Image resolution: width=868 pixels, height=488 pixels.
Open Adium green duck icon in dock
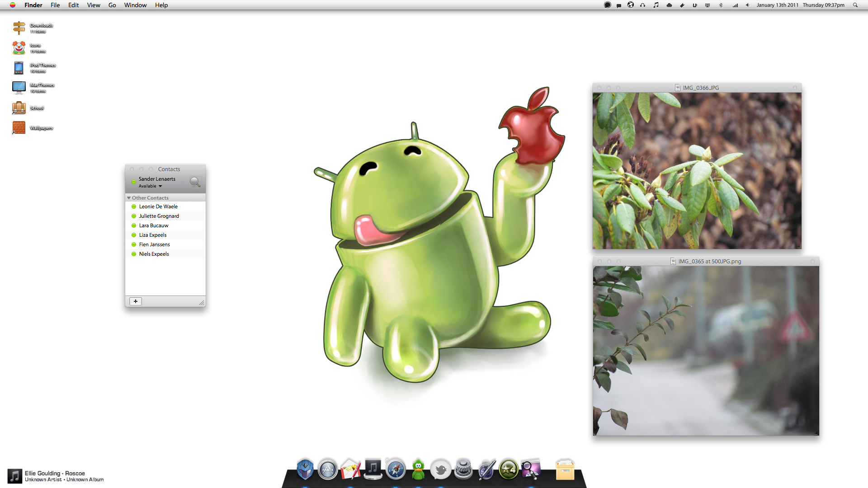point(418,469)
